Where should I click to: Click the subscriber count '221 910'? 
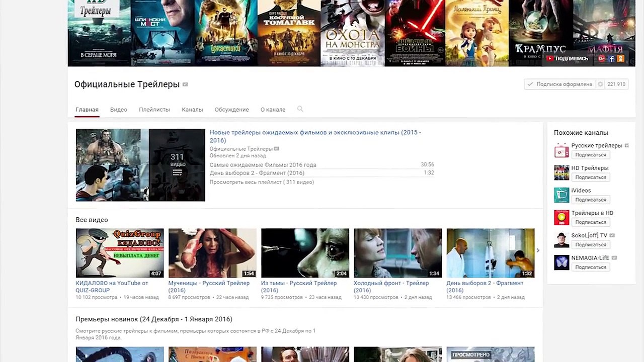click(x=616, y=84)
